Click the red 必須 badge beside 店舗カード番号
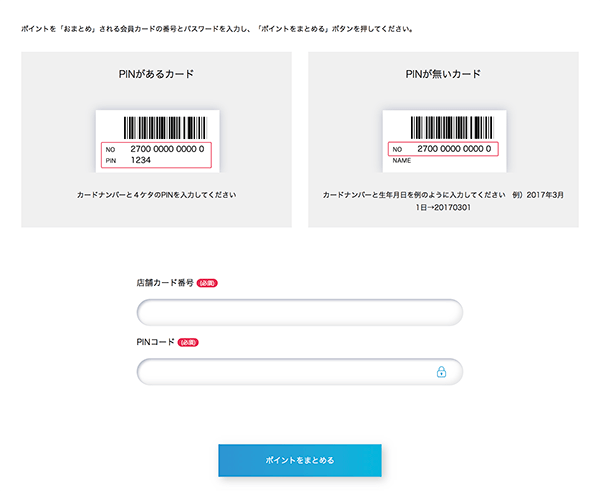 click(x=207, y=283)
